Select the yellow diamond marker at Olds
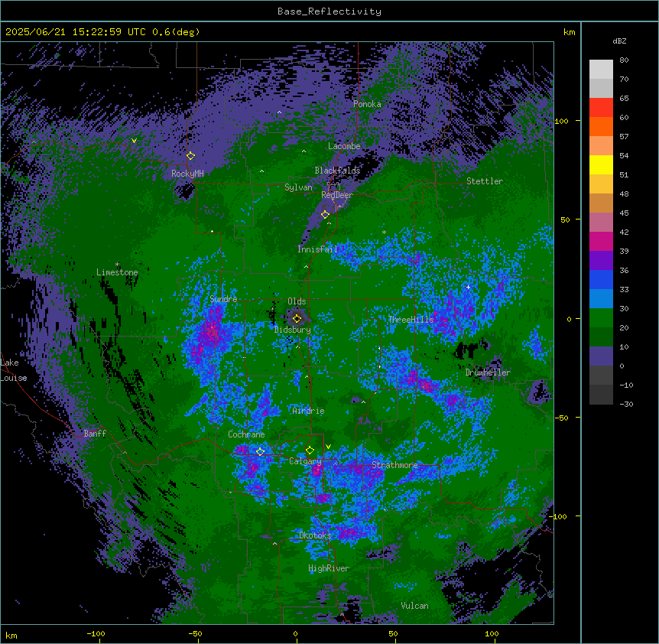The image size is (659, 644). 297,318
